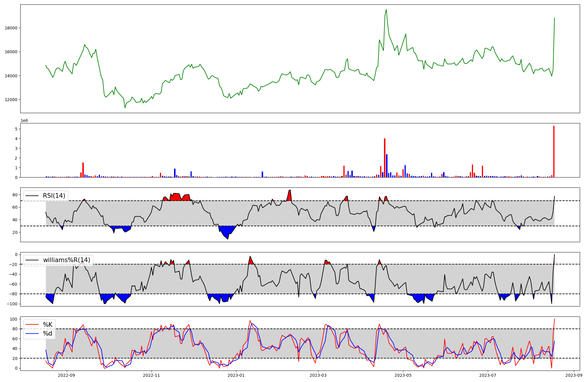588x382 pixels.
Task: Click the 80 tick label on RSI axis
Action: coord(15,195)
